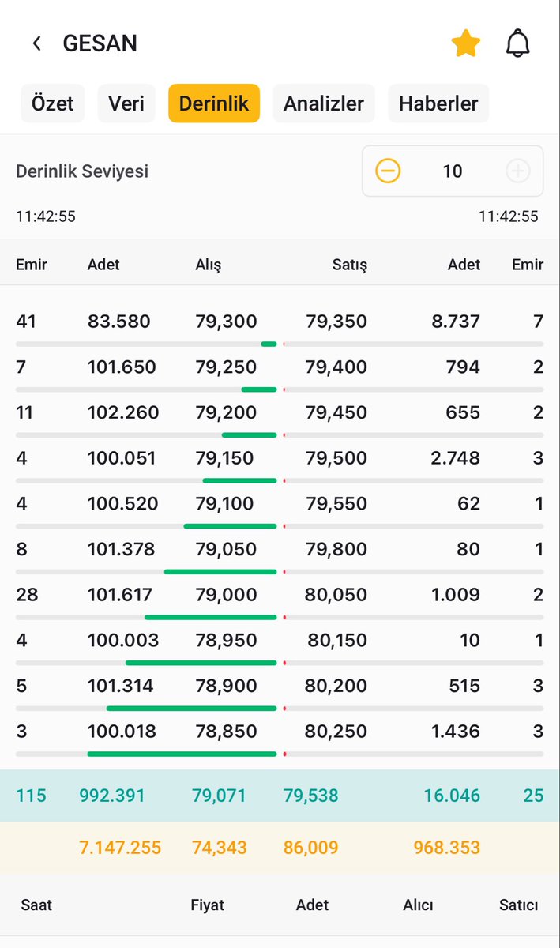560x948 pixels.
Task: Select bid price 79,250
Action: tap(227, 367)
